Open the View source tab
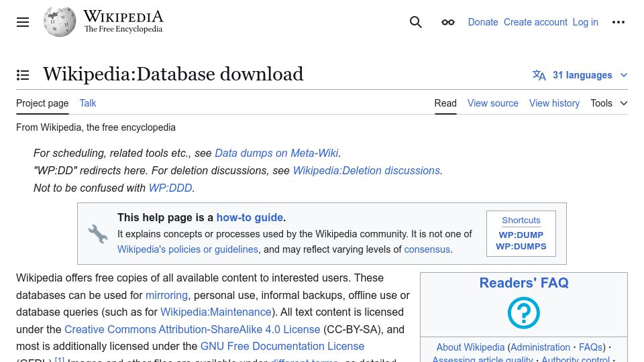This screenshot has height=362, width=644. click(493, 103)
